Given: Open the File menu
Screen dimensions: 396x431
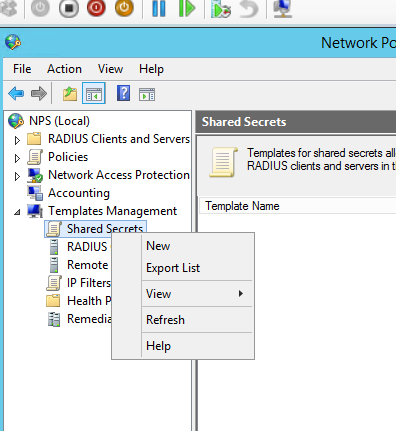Looking at the screenshot, I should pos(22,69).
